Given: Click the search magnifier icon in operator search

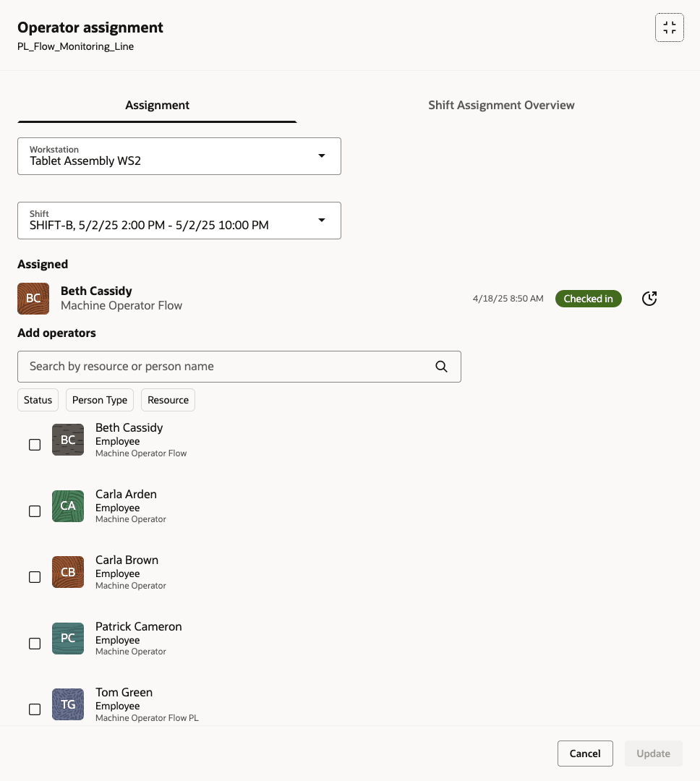Looking at the screenshot, I should 441,367.
